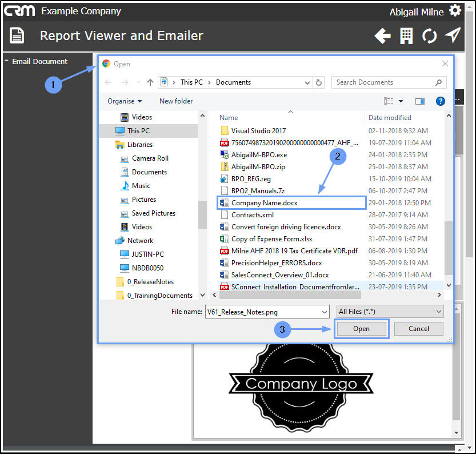The width and height of the screenshot is (476, 454).
Task: Select the Company Name.docx file
Action: [x=291, y=203]
